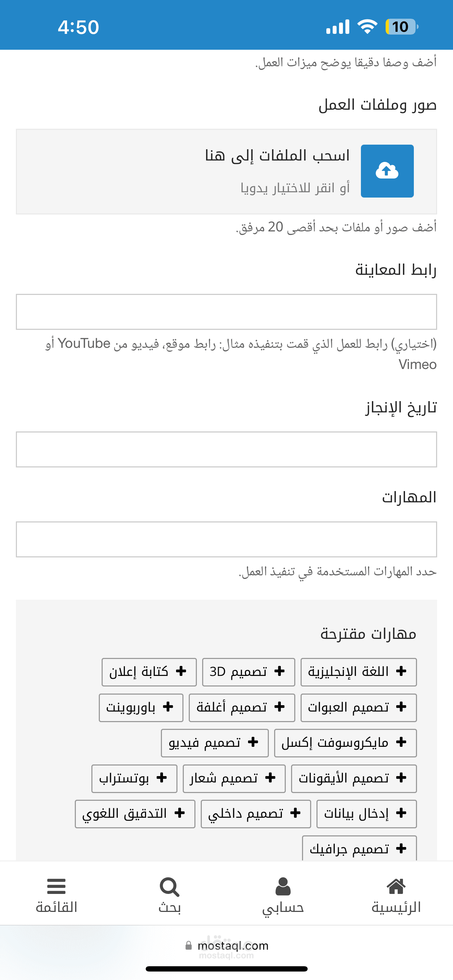The image size is (453, 980).
Task: Add the تصميم أغلفة suggested skill
Action: pos(242,707)
